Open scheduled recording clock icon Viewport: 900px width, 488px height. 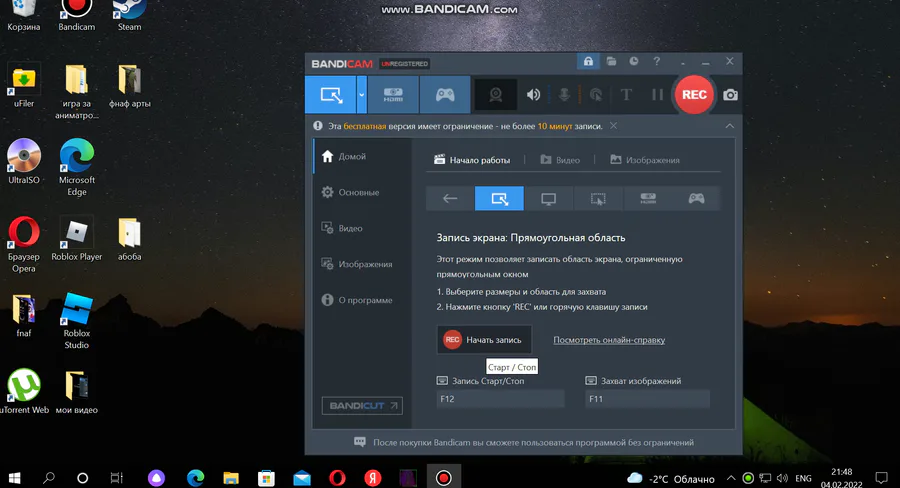(634, 61)
